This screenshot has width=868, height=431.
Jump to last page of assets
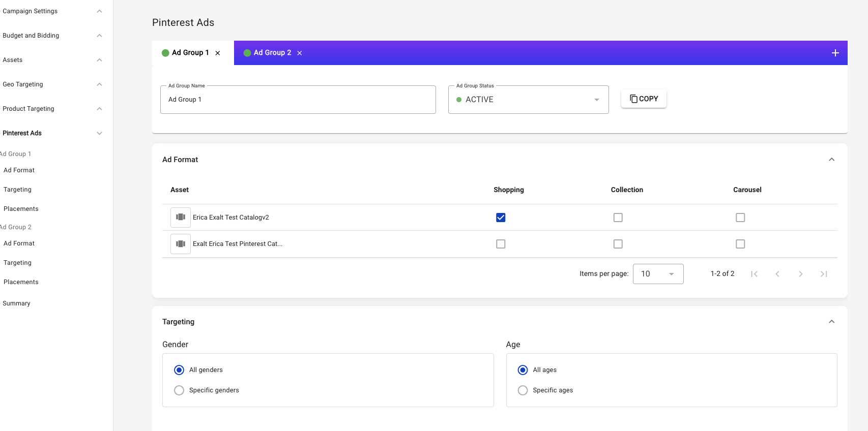(824, 274)
